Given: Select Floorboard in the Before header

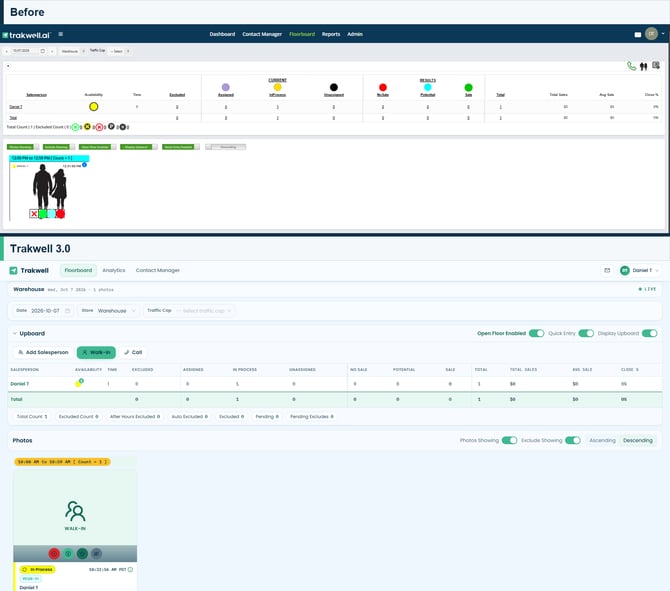Looking at the screenshot, I should tap(302, 34).
